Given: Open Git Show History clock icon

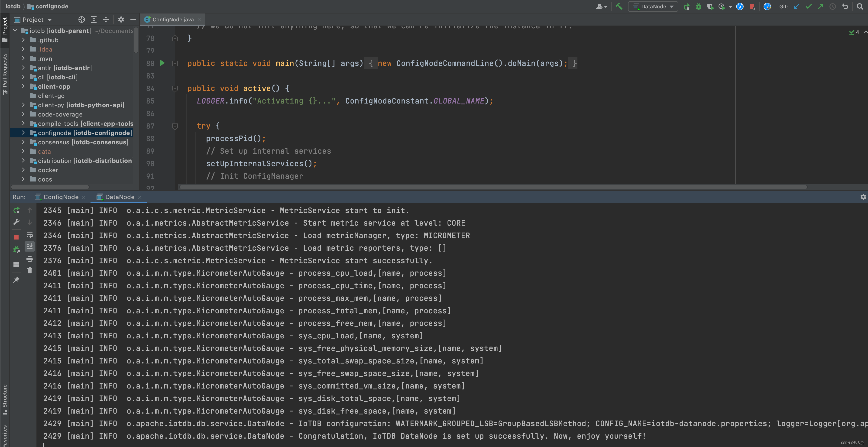Looking at the screenshot, I should click(833, 6).
